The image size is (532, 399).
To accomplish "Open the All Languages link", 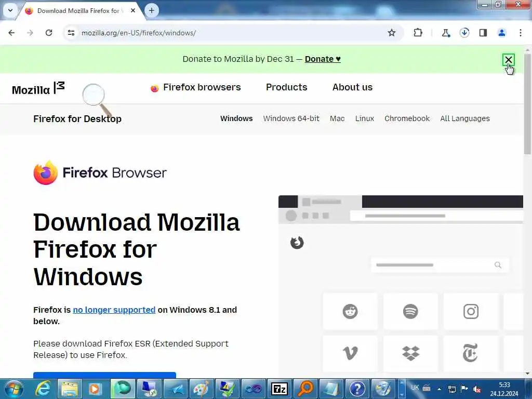I will tap(465, 119).
